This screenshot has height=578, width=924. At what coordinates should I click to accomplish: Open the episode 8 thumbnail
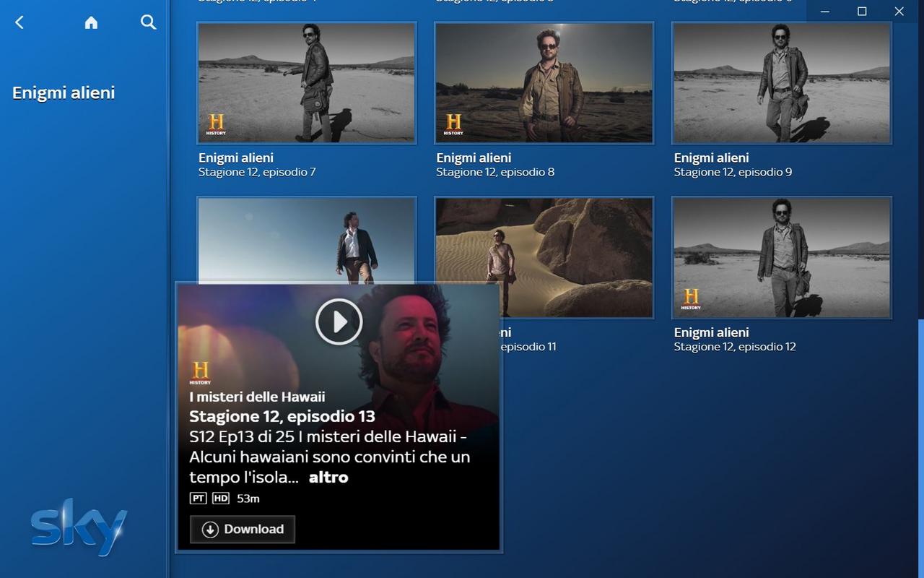pyautogui.click(x=544, y=83)
